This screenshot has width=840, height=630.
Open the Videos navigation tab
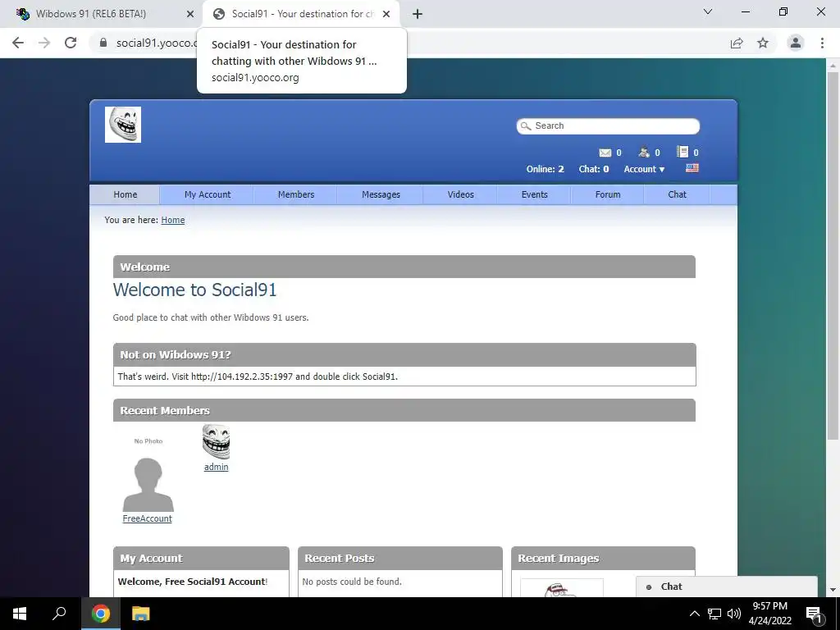461,194
